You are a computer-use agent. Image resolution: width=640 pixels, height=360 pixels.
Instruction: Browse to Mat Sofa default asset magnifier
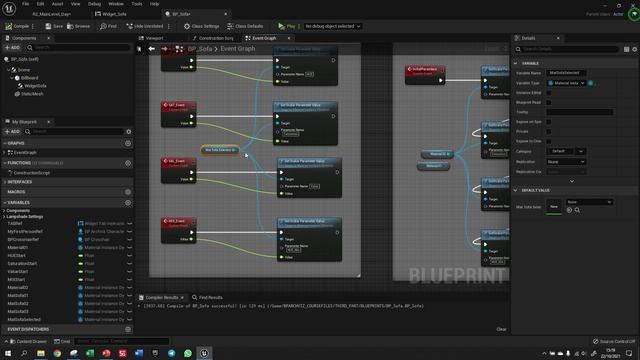(x=577, y=210)
